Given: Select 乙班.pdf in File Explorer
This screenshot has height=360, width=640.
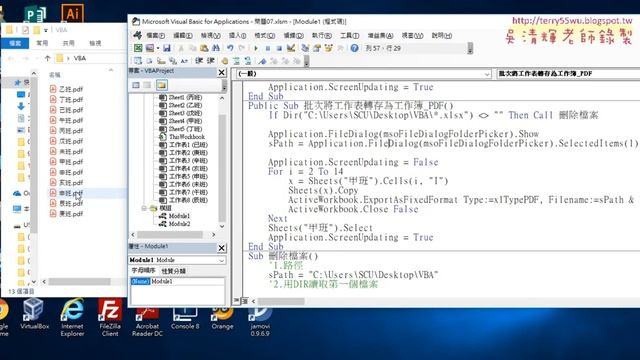Looking at the screenshot, I should click(66, 89).
